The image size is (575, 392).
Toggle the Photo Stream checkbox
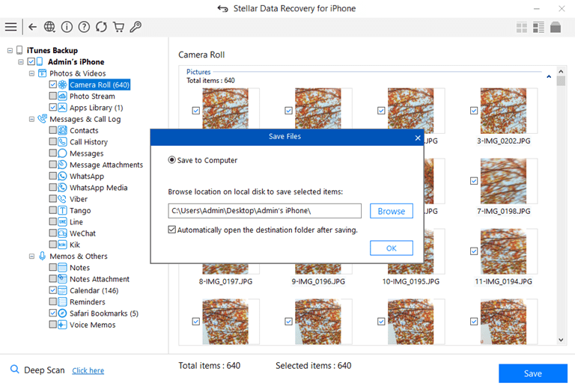(x=53, y=97)
